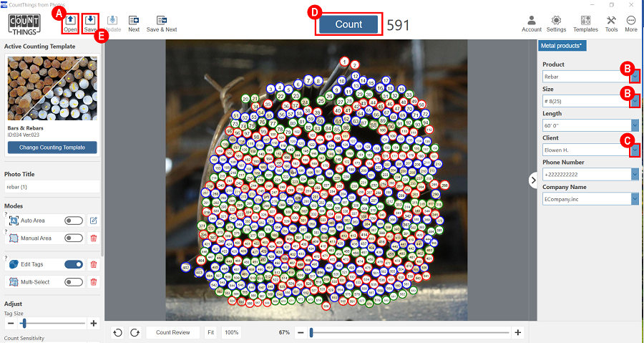Screen dimensions: 644x343
Task: Expand the Product dropdown
Action: [x=635, y=76]
